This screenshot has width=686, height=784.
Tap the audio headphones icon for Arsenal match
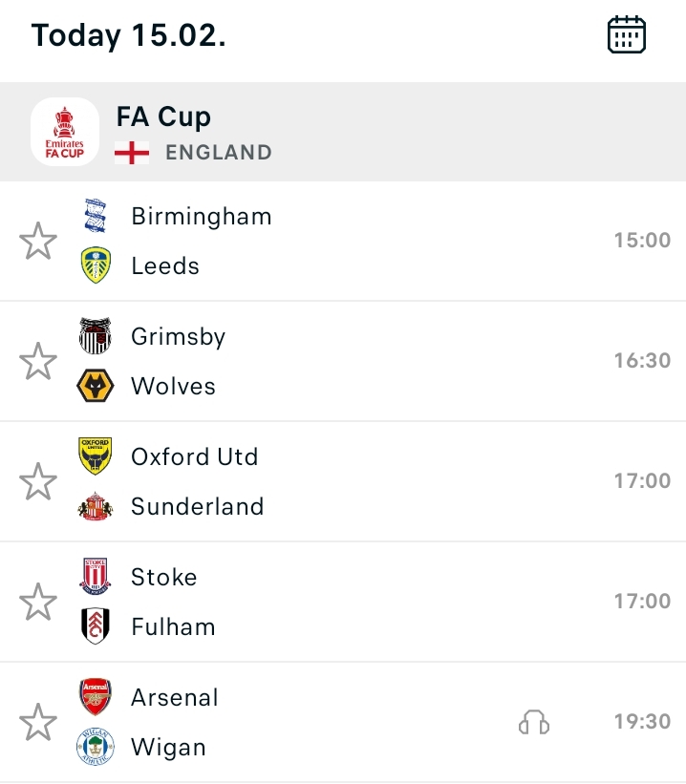pyautogui.click(x=534, y=723)
